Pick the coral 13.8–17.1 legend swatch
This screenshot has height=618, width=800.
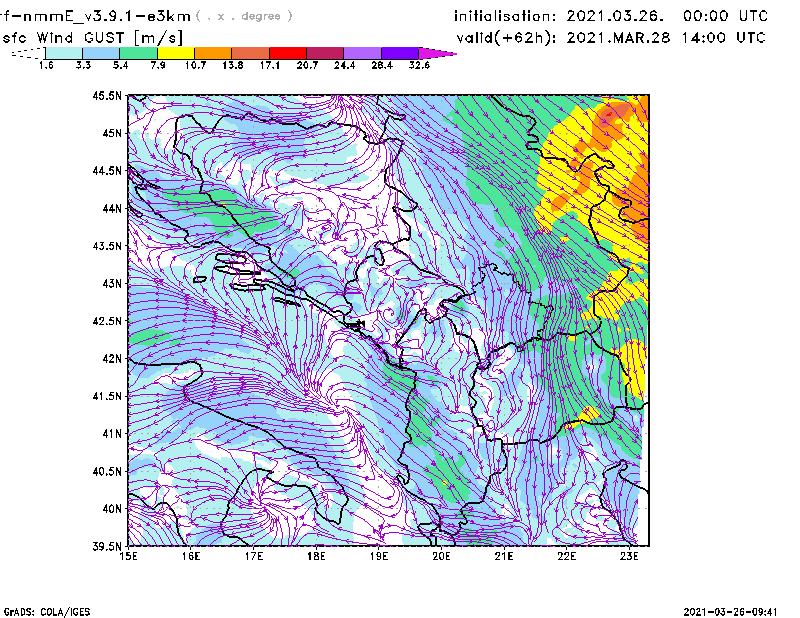coord(251,53)
